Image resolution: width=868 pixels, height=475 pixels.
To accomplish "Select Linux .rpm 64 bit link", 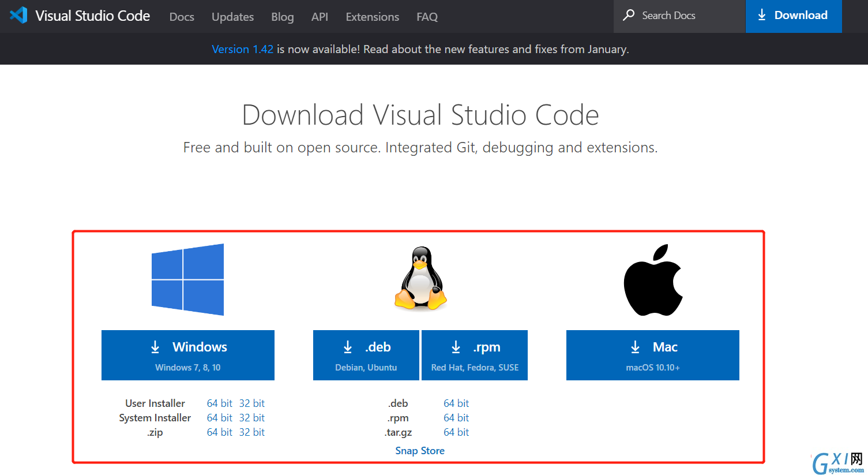I will point(456,417).
